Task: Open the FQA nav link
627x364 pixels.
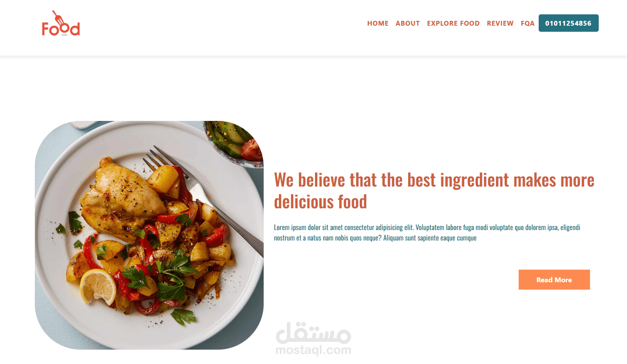Action: point(528,23)
